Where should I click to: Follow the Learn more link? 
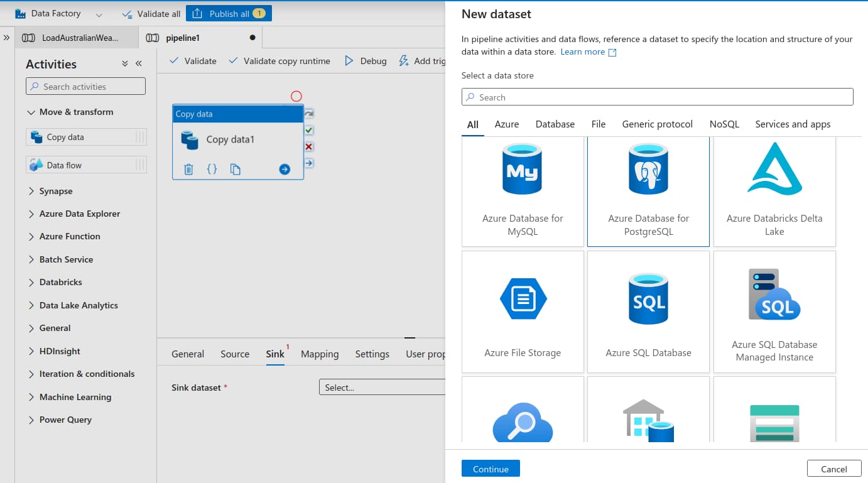tap(583, 52)
